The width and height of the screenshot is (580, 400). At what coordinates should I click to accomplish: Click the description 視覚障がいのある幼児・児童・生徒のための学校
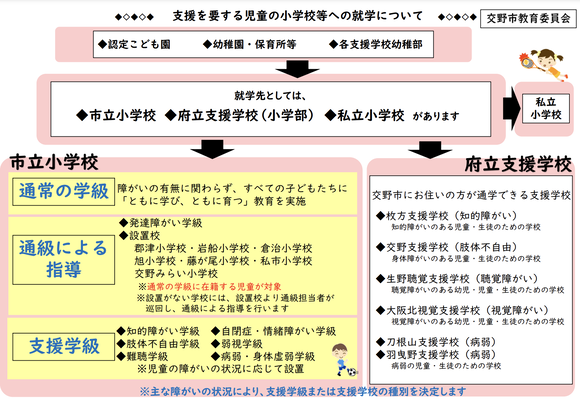tap(478, 321)
